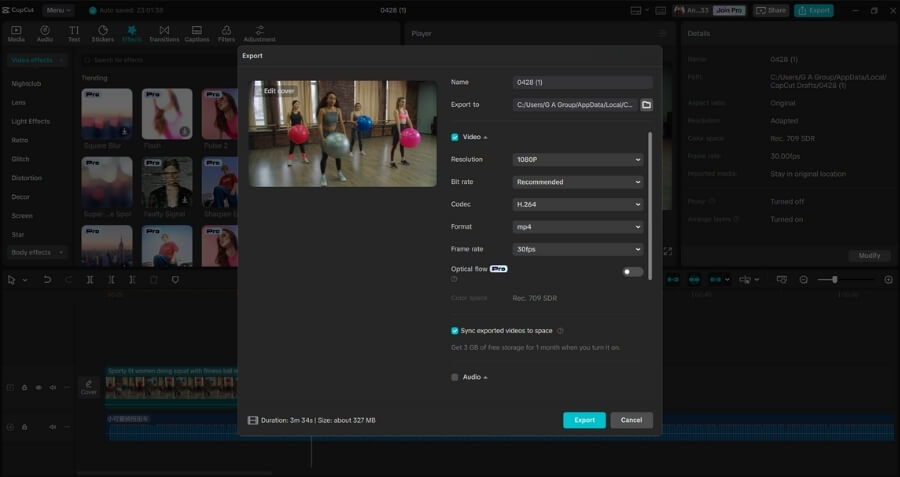
Task: Click the Export to path field
Action: click(576, 104)
